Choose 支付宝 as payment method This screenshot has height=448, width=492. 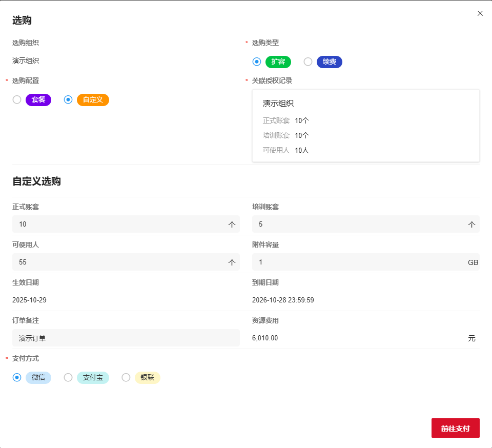68,377
